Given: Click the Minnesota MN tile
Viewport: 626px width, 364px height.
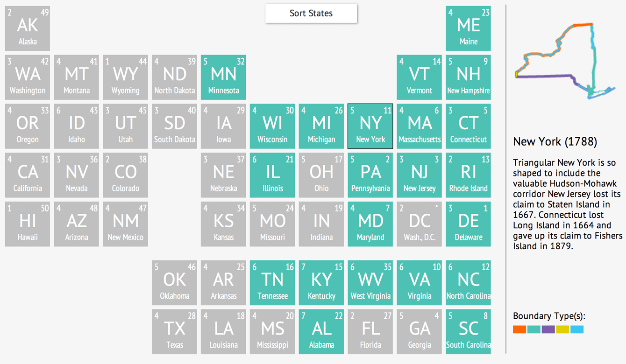Looking at the screenshot, I should pyautogui.click(x=223, y=77).
